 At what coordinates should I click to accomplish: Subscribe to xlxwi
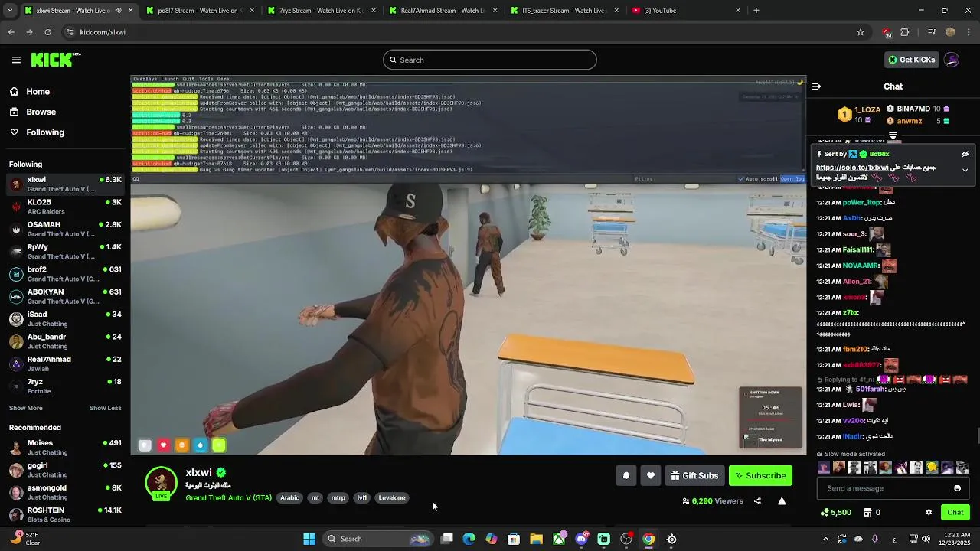tap(760, 476)
